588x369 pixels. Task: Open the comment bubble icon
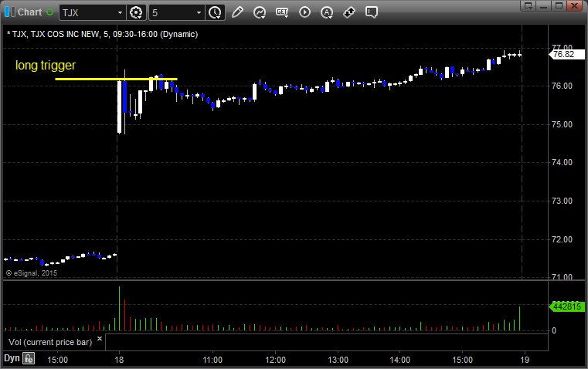click(x=372, y=12)
